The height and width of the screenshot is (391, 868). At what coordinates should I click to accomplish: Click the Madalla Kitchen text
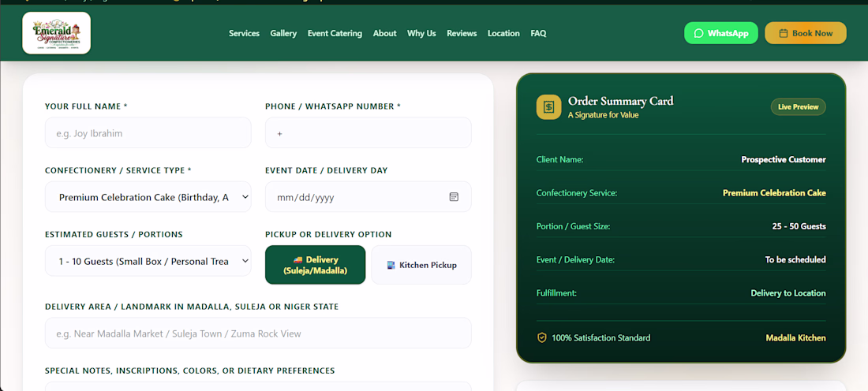click(795, 338)
